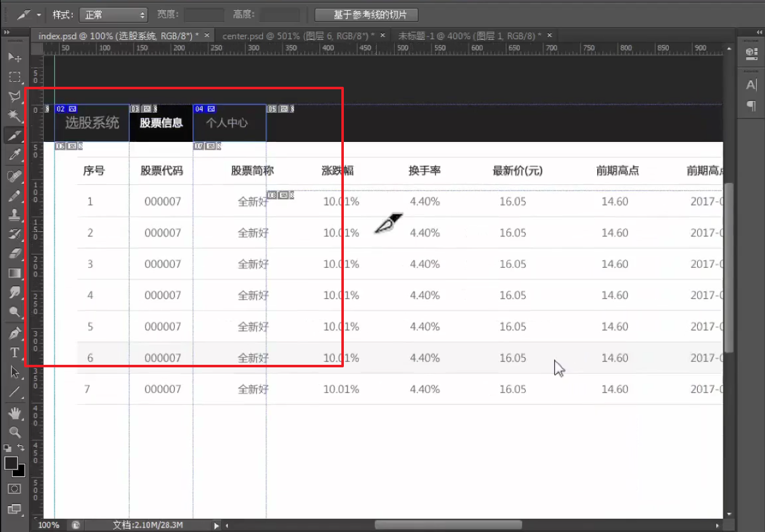Click the foreground color swatch

(11, 463)
